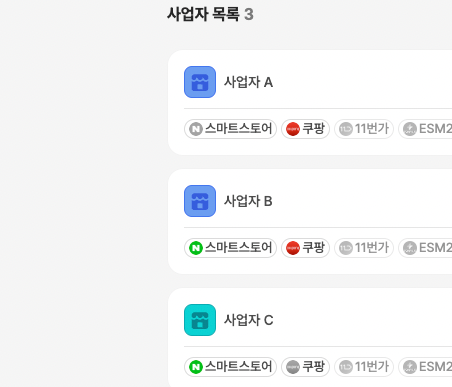Select the 11번가 chip under 사업자 A

(x=364, y=129)
